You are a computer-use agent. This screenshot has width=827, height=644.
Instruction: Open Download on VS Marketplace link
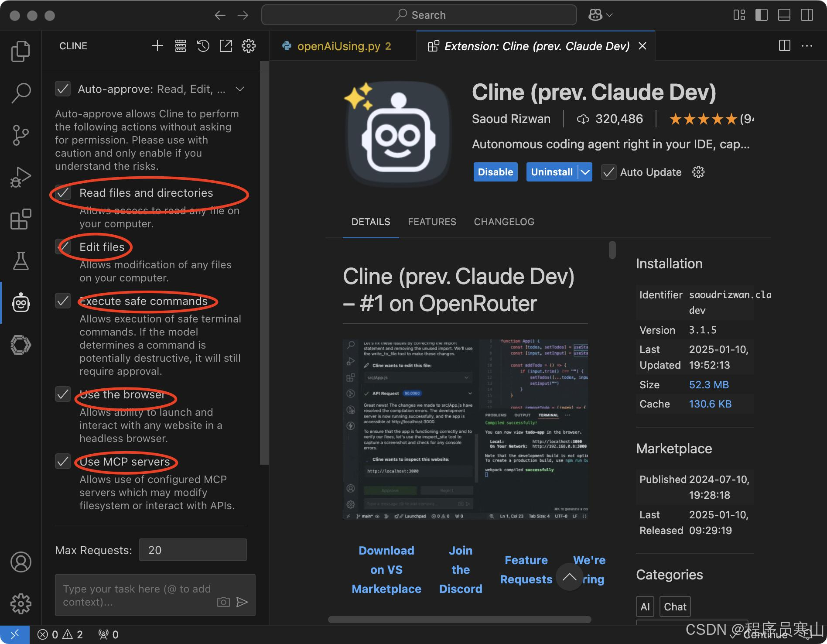(386, 570)
